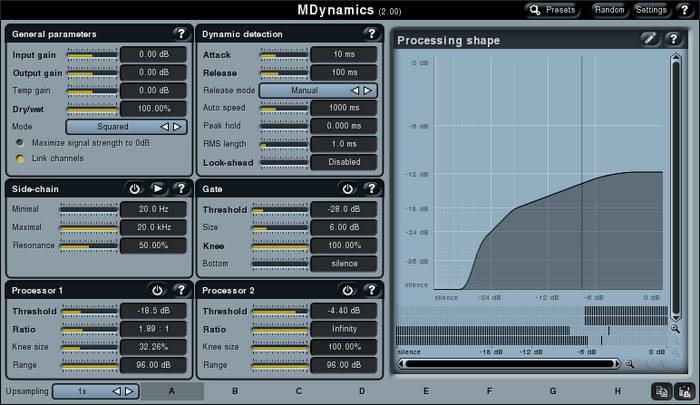Click the Processor 2 Ratio value Infinity
Image resolution: width=700 pixels, height=405 pixels.
point(344,329)
